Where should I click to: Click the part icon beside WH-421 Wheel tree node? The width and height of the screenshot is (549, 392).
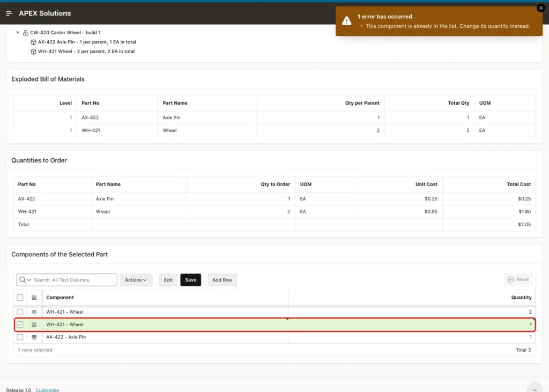point(33,51)
